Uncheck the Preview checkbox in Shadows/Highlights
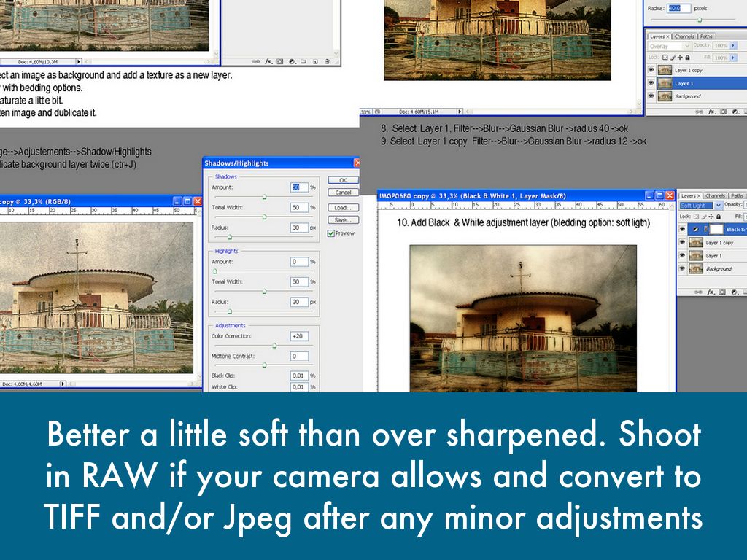Image resolution: width=747 pixels, height=560 pixels. point(331,233)
